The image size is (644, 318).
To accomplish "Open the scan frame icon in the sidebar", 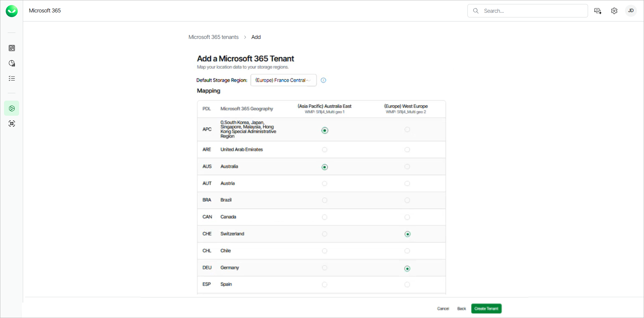I will point(12,123).
